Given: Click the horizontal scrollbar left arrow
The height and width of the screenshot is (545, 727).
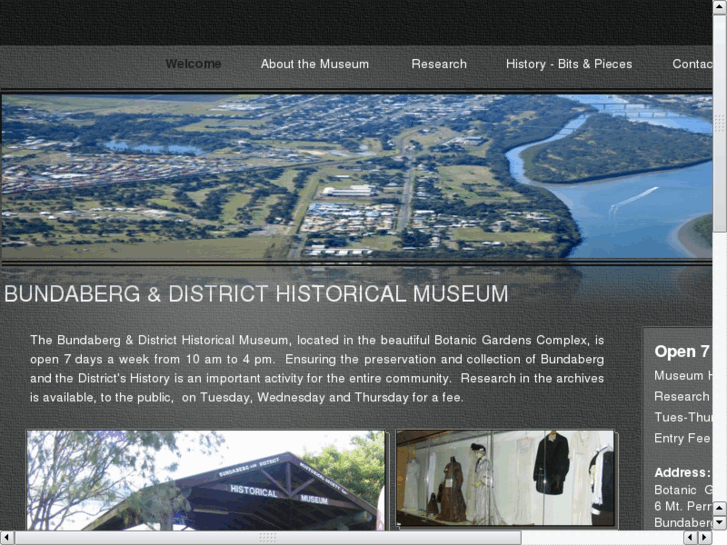Looking at the screenshot, I should point(7,538).
